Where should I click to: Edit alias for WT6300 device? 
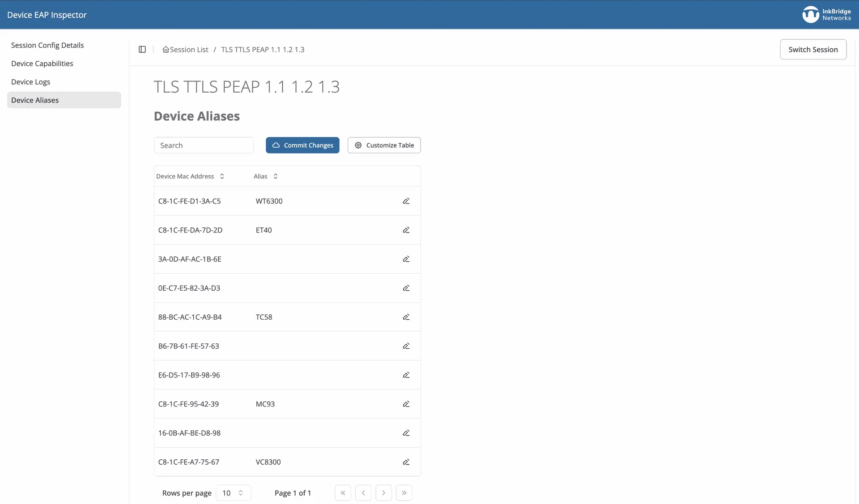pyautogui.click(x=406, y=201)
